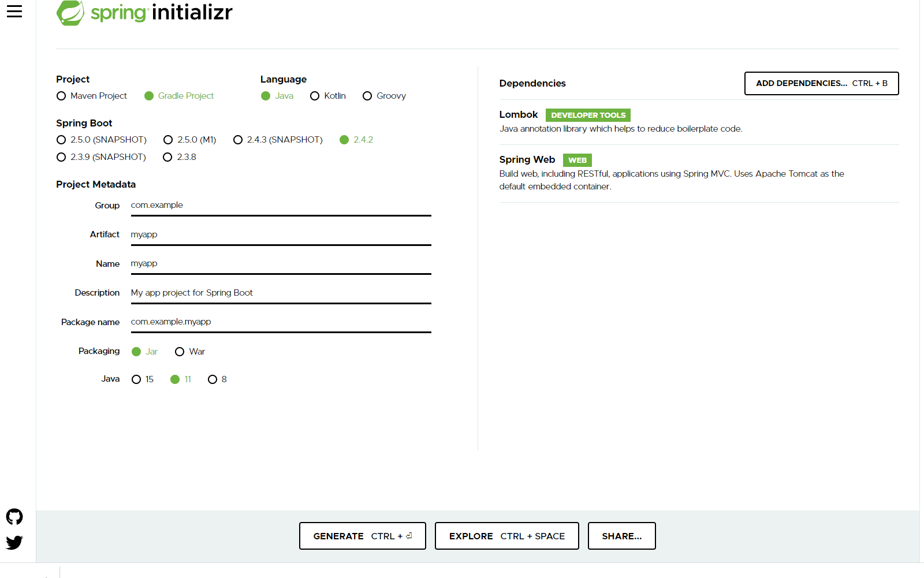Click the Spring Initializr logo
Screen dimensions: 924x578
[144, 13]
